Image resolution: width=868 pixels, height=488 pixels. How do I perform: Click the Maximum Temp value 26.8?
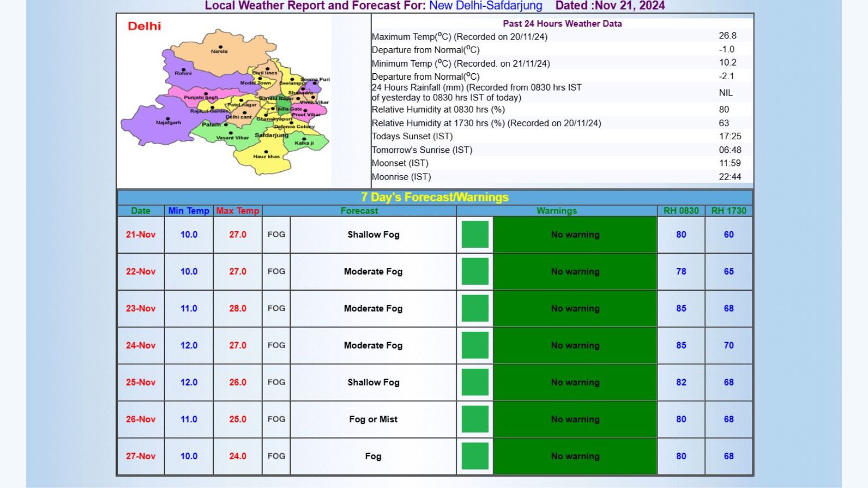727,36
